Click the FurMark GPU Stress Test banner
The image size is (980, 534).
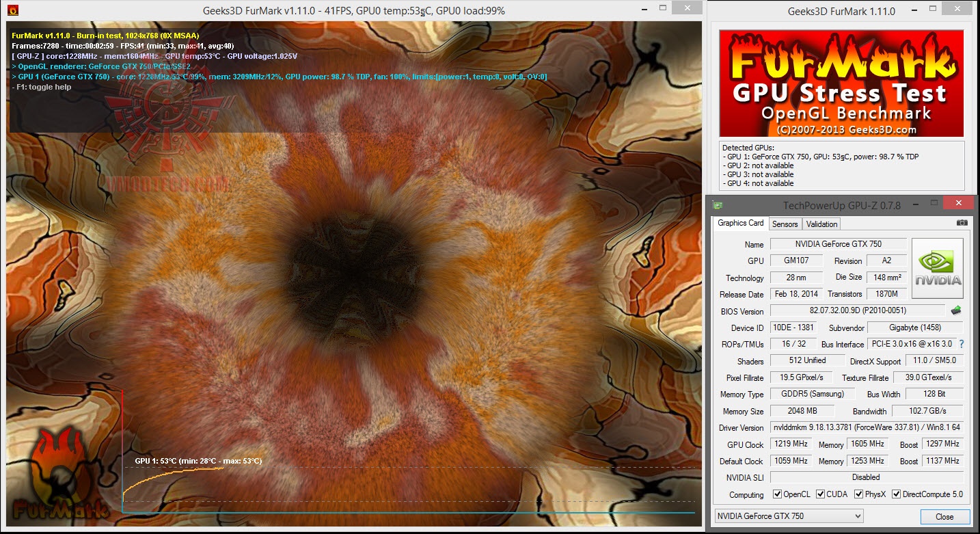pyautogui.click(x=841, y=83)
